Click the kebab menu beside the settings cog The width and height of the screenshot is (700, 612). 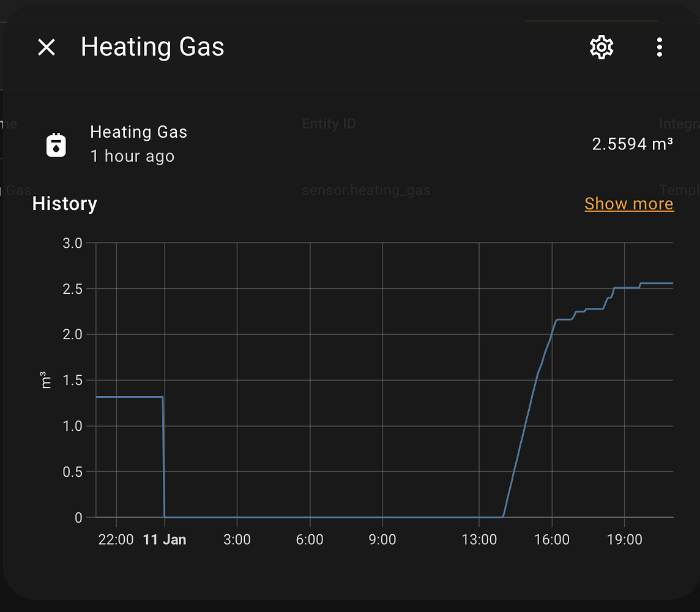[x=659, y=47]
